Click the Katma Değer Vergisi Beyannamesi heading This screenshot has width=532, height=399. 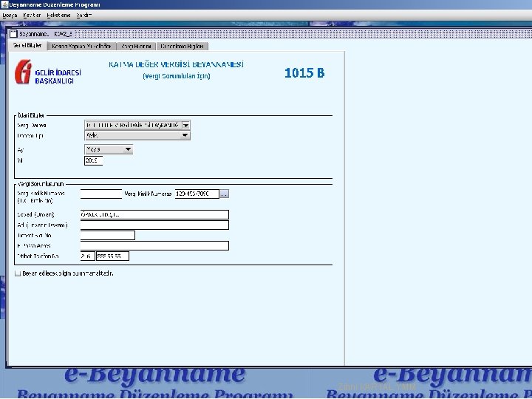point(176,64)
